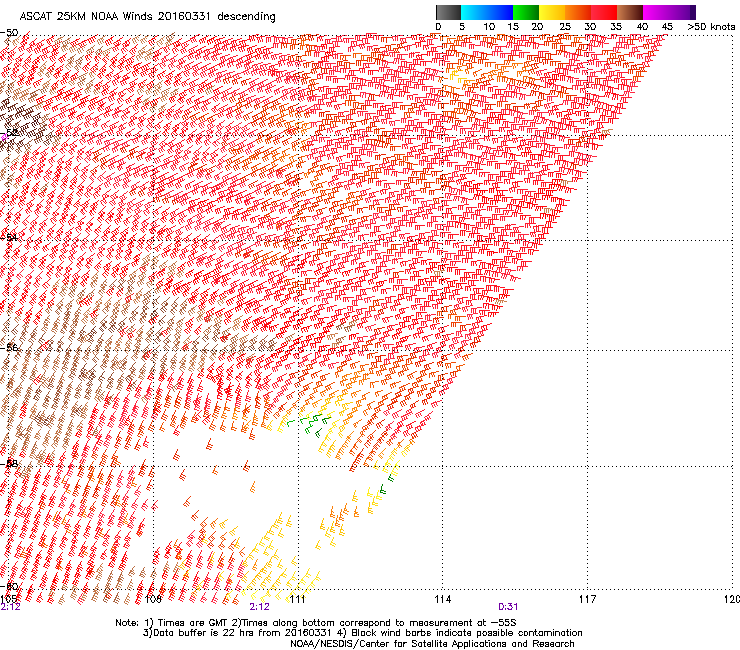
Task: Click the blue 10-15 knots legend swatch
Action: click(x=500, y=12)
